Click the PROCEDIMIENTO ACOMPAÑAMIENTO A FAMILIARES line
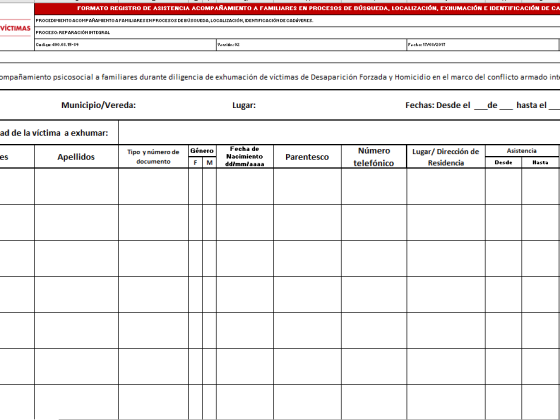The height and width of the screenshot is (420, 560). [x=174, y=21]
